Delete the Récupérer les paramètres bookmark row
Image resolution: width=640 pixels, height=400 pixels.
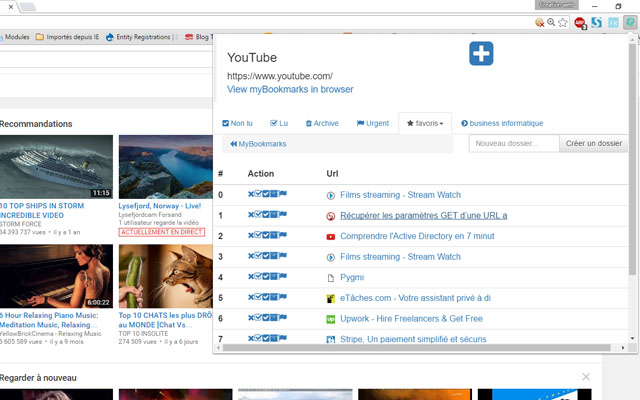tap(251, 214)
